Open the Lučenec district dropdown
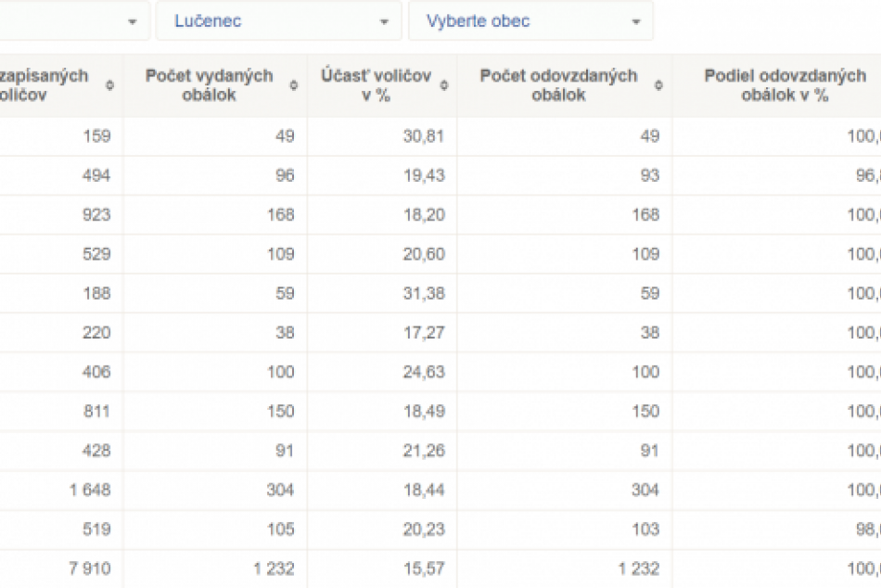Image resolution: width=881 pixels, height=588 pixels. pyautogui.click(x=278, y=21)
